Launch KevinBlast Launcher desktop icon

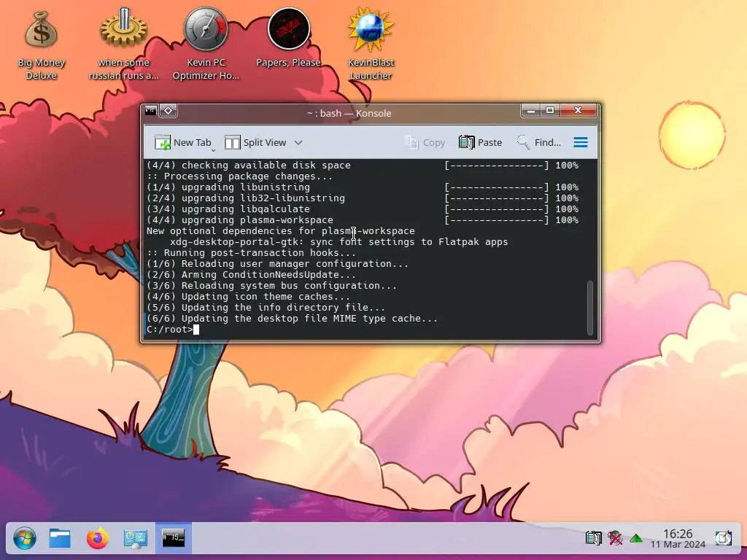click(371, 44)
